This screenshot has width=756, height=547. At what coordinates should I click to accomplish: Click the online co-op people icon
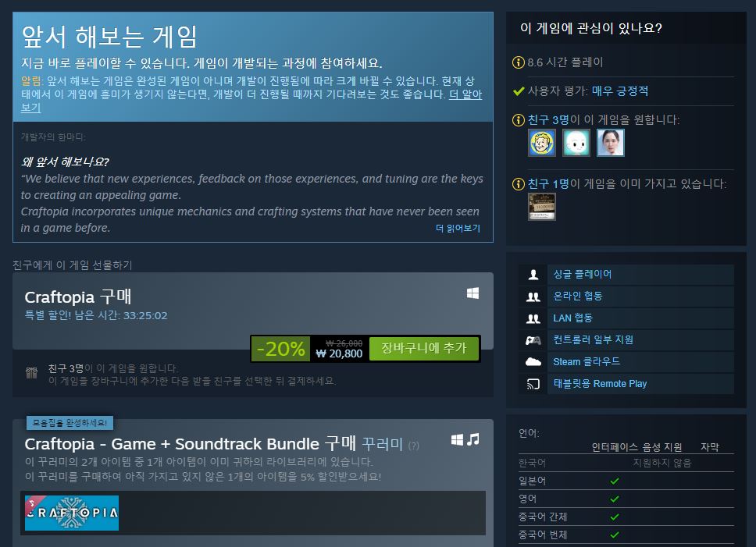point(533,297)
